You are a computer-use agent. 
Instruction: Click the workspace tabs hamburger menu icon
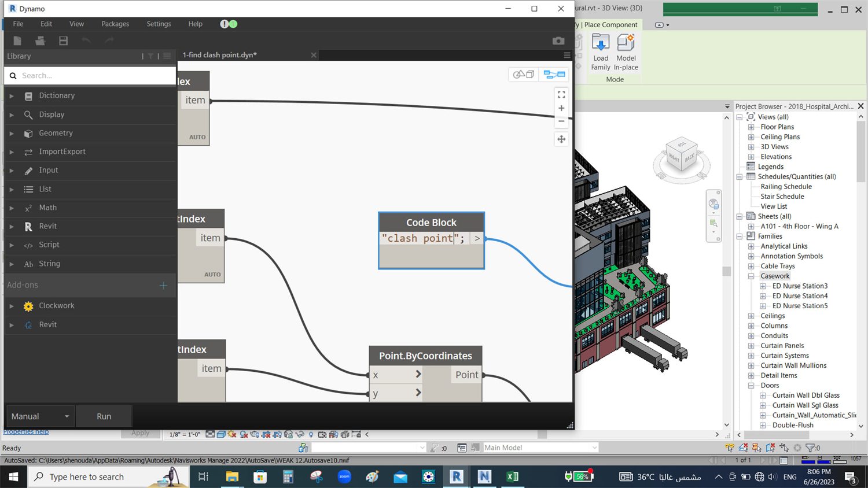[x=567, y=55]
